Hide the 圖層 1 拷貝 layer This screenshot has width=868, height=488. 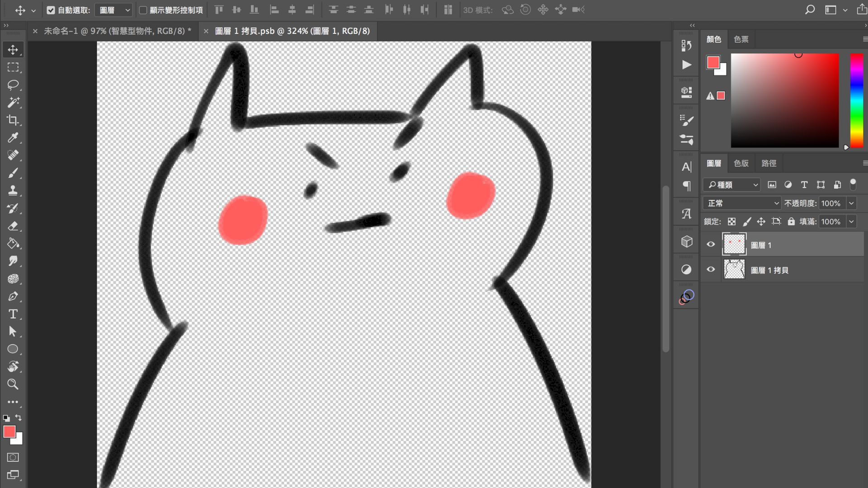[711, 269]
